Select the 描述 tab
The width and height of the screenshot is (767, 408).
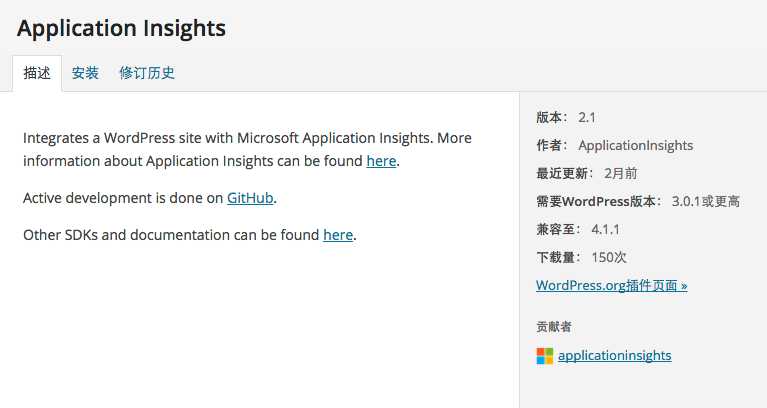tap(37, 73)
